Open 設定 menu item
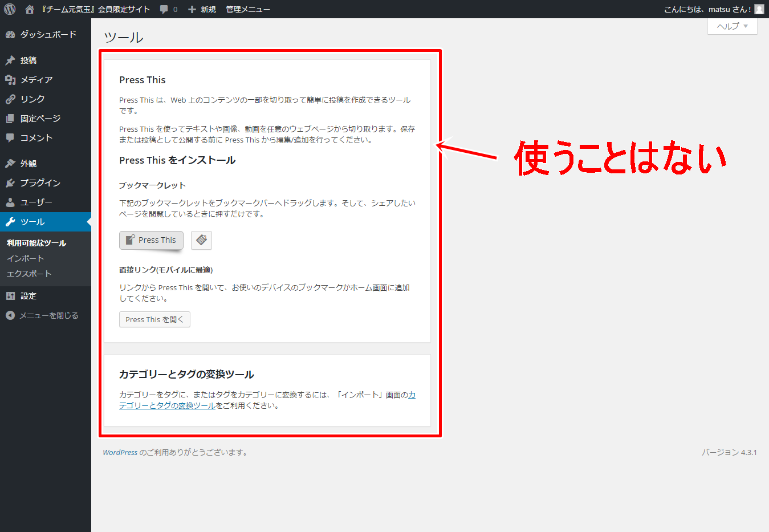The width and height of the screenshot is (769, 532). click(x=46, y=296)
